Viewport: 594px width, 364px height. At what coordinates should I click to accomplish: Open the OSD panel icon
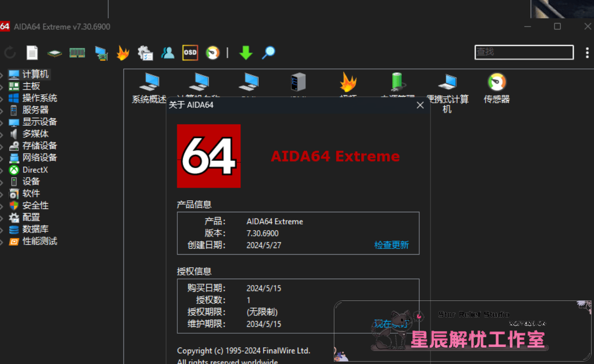point(190,52)
